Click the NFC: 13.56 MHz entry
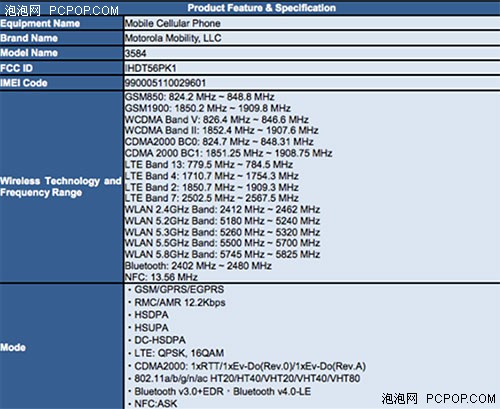Viewport: 500px width, 409px height. tap(161, 277)
